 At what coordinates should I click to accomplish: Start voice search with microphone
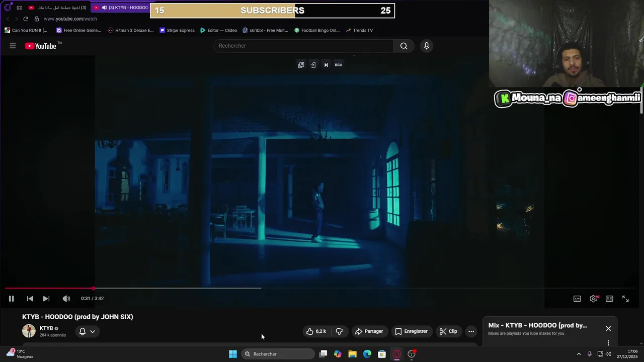[426, 46]
